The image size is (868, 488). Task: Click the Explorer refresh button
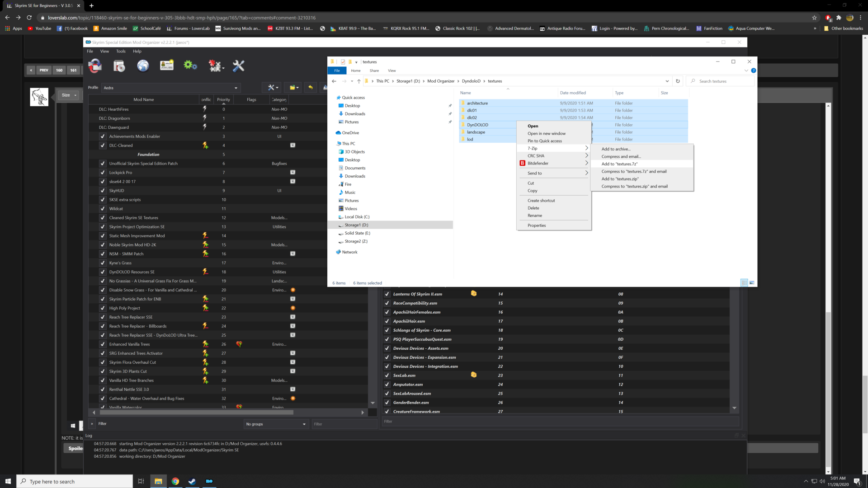[x=678, y=81]
